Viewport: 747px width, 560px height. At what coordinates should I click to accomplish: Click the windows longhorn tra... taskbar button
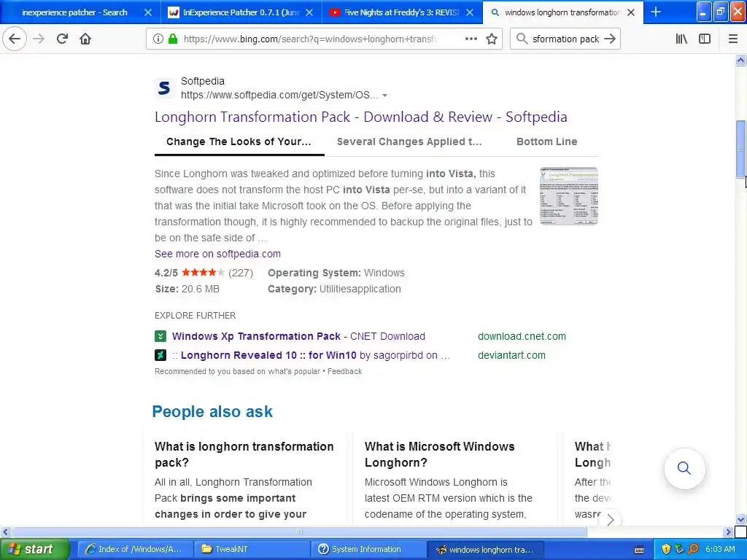485,550
